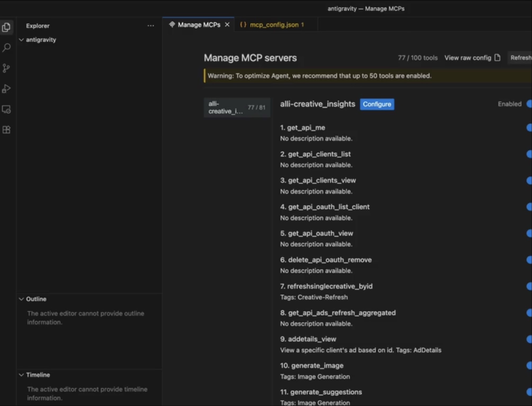Close the Manage MCPs tab

pos(227,25)
